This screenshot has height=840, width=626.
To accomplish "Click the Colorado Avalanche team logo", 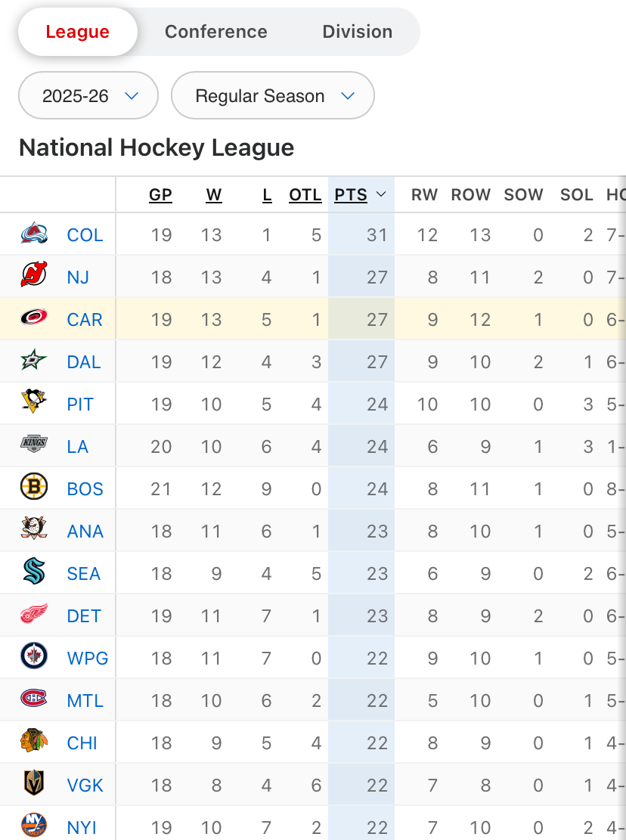I will pos(34,234).
